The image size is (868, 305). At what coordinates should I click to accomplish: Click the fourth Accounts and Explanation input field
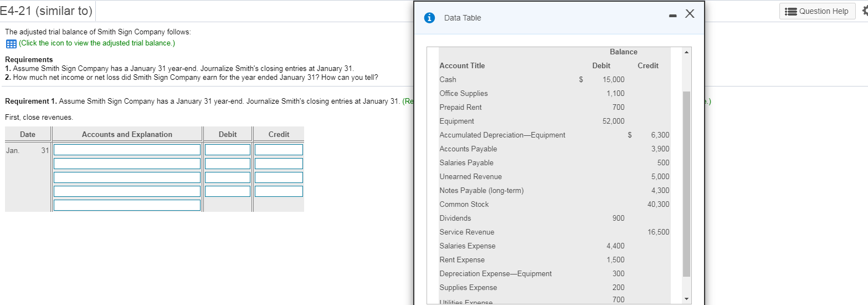pos(127,191)
